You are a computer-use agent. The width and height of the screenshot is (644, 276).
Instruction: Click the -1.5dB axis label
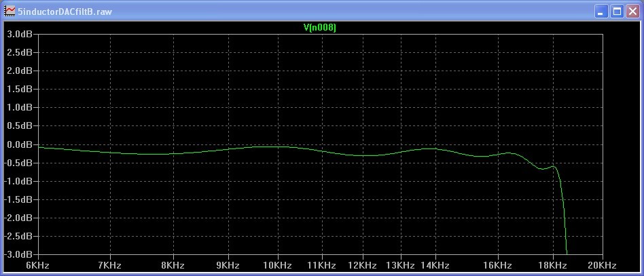coord(18,199)
